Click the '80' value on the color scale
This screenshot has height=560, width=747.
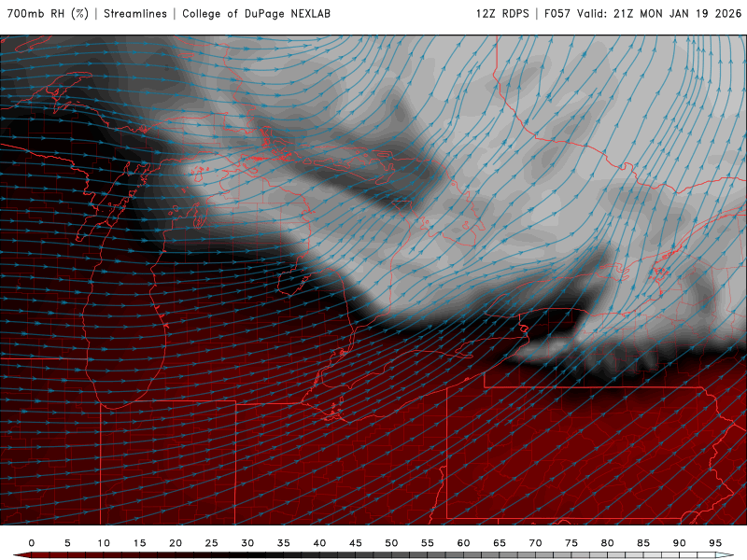click(608, 543)
